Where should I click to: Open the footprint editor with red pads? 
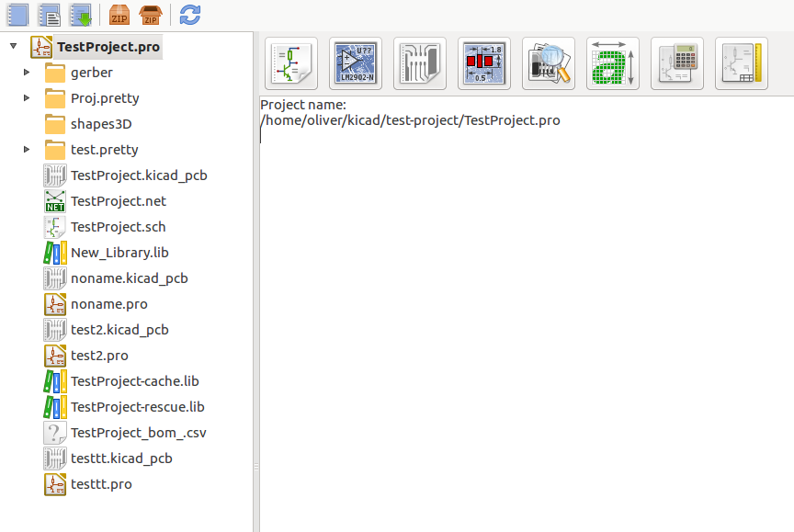click(484, 63)
